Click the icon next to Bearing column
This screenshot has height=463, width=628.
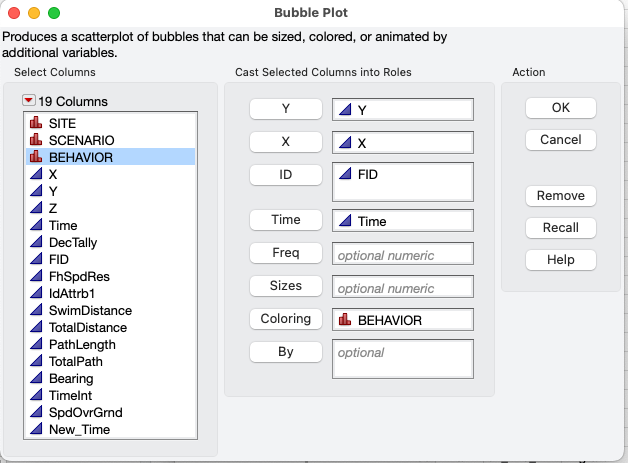(36, 378)
